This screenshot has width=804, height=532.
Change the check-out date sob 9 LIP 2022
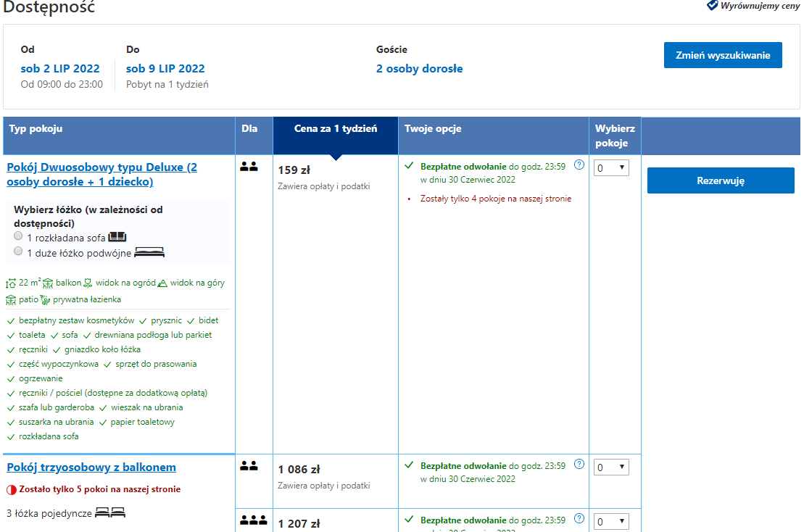(165, 69)
